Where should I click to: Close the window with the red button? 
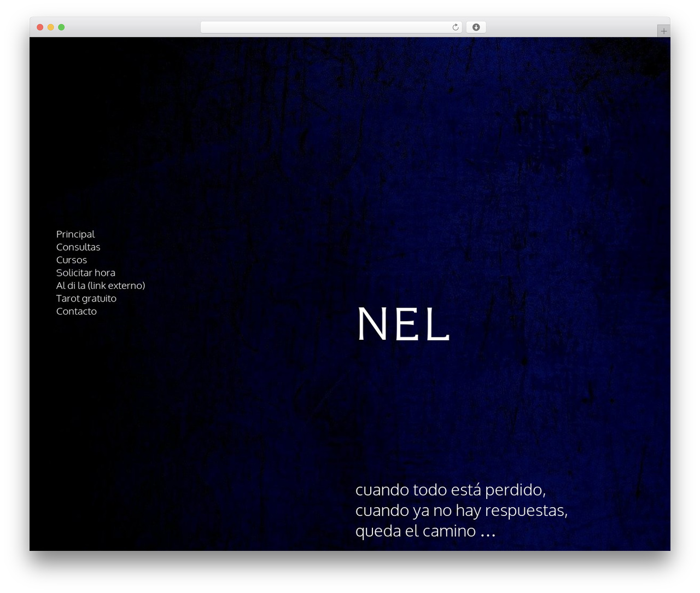(x=40, y=27)
